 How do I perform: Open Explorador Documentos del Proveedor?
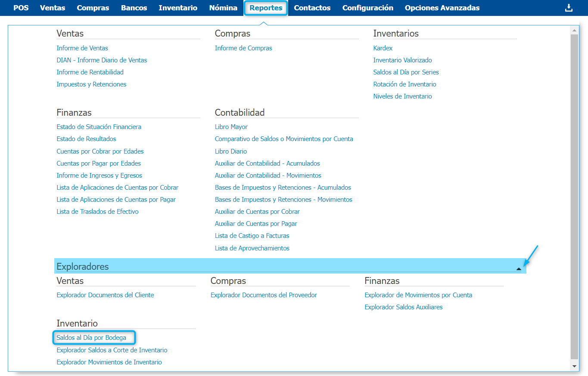pyautogui.click(x=264, y=295)
